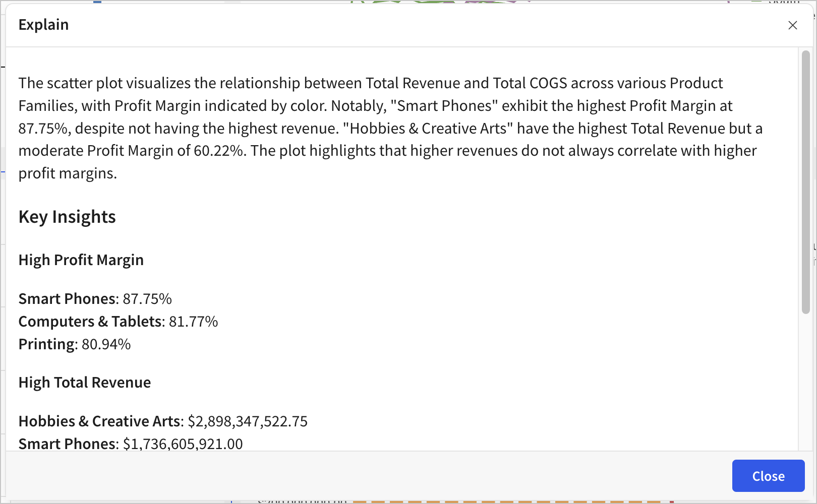Click the High Profit Margin subheading
Viewport: 817px width, 504px height.
tap(81, 260)
